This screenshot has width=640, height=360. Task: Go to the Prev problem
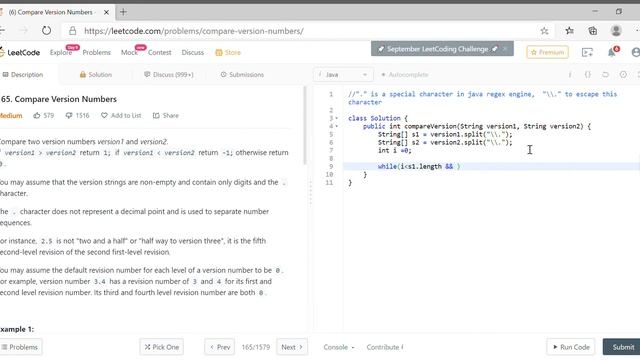pos(220,347)
